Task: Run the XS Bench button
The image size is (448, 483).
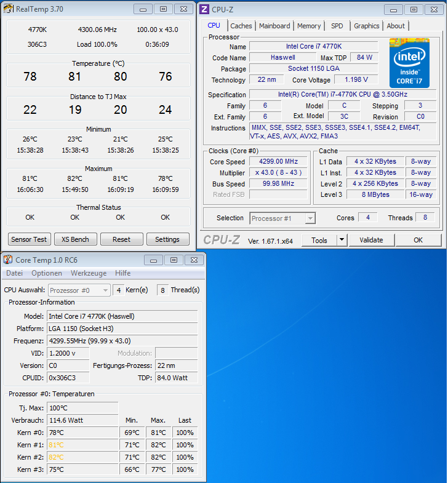Action: point(75,239)
